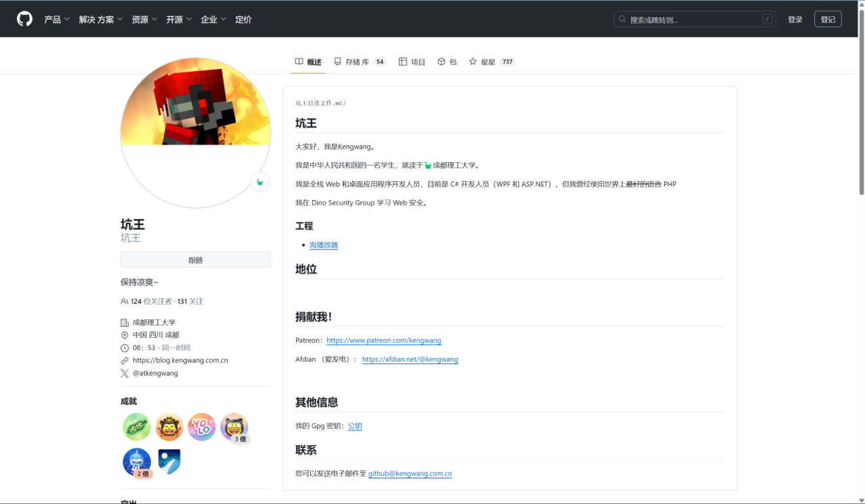This screenshot has width=865, height=504.
Task: Click the 其他信息 heading
Action: click(x=316, y=402)
